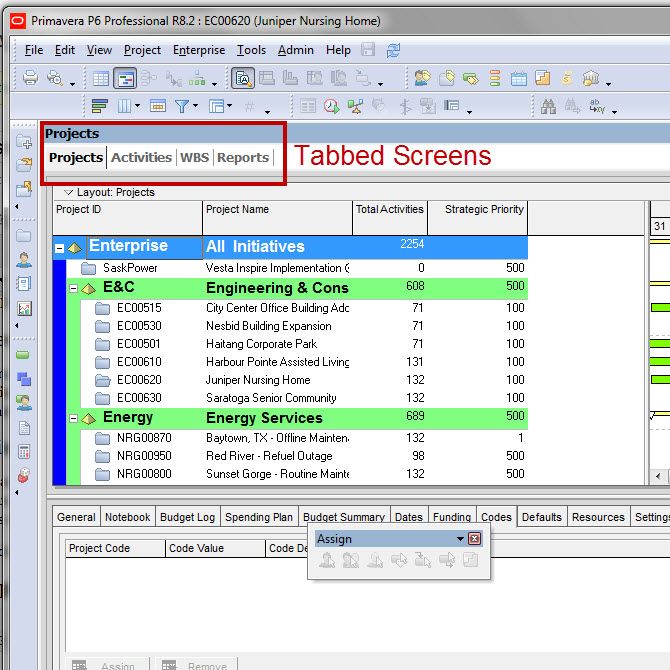
Task: Select Saratoga Senior Community project name
Action: 271,398
